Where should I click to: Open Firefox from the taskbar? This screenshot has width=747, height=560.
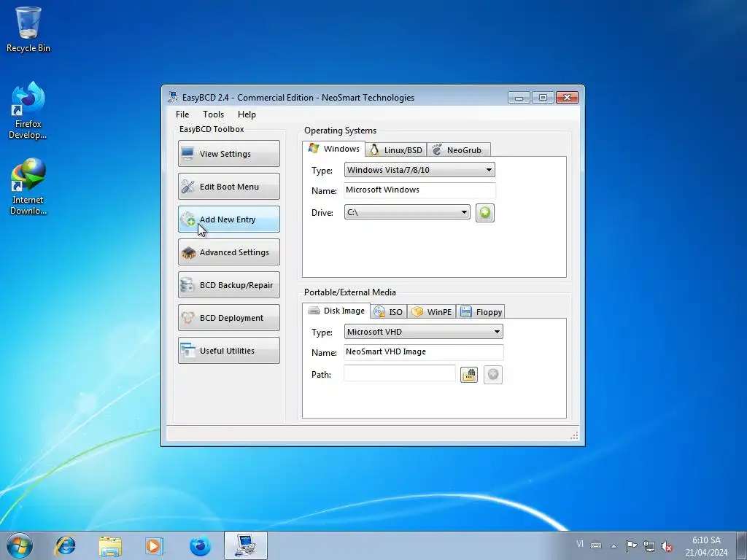coord(200,545)
